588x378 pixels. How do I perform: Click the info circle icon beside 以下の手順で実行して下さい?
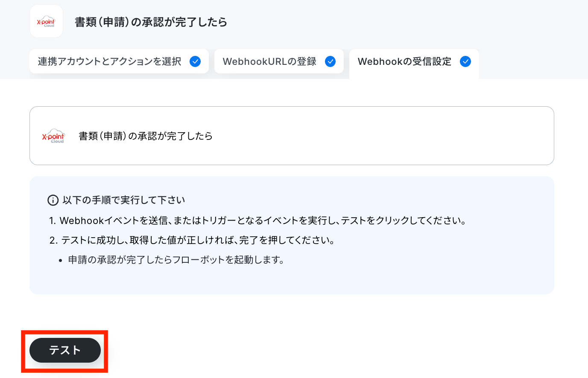click(x=53, y=200)
